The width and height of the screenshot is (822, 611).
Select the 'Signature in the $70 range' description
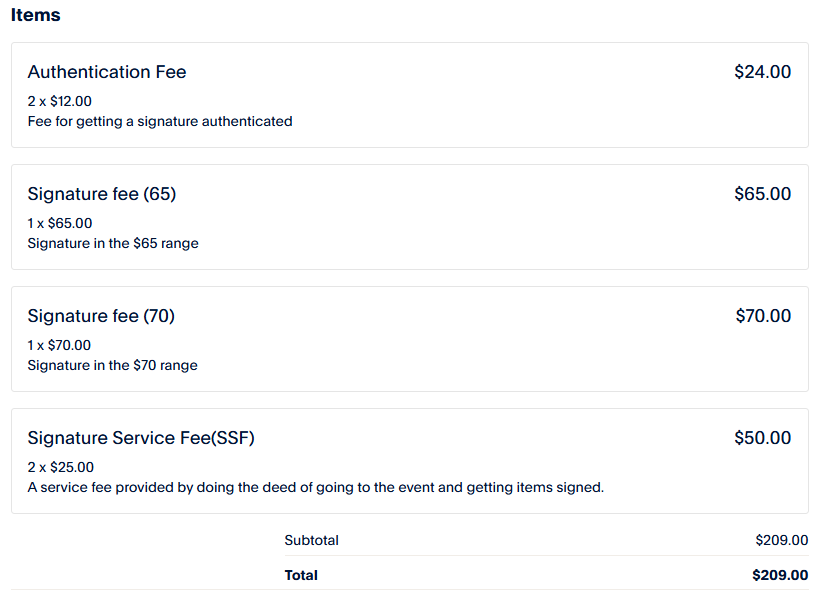[113, 365]
